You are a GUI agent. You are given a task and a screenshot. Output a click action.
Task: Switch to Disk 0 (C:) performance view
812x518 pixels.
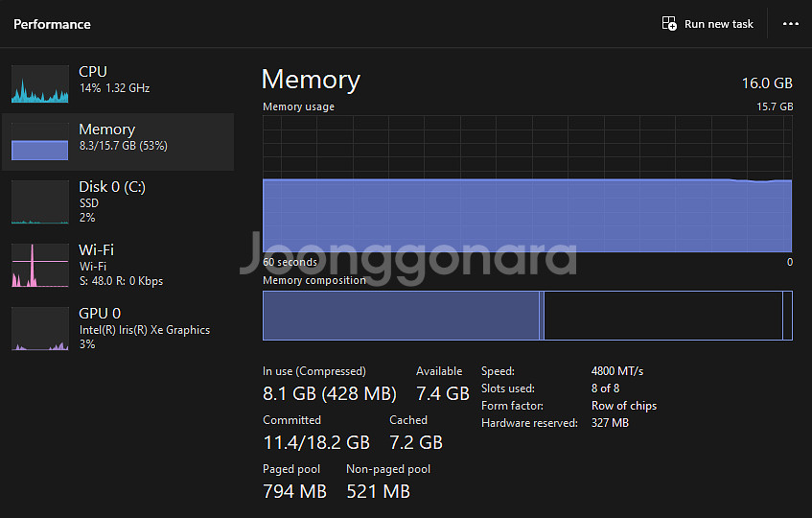[112, 187]
